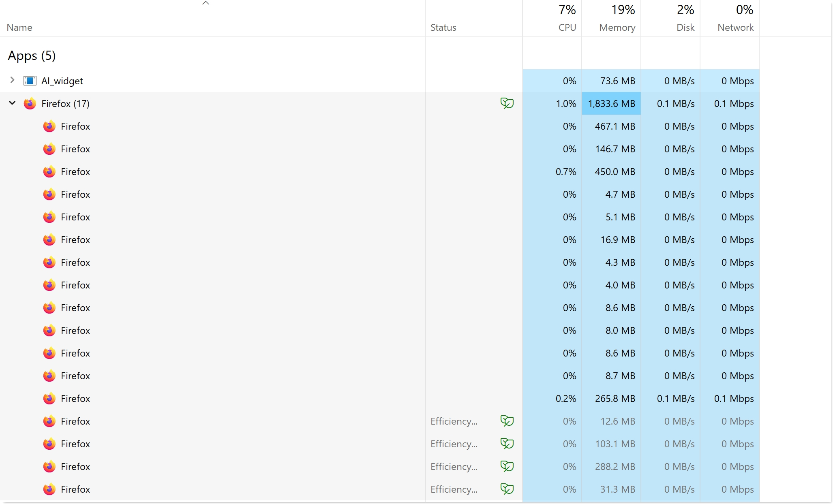Image resolution: width=833 pixels, height=504 pixels.
Task: Click 0.1 MB/s disk value in 265.8 MB row
Action: 676,399
